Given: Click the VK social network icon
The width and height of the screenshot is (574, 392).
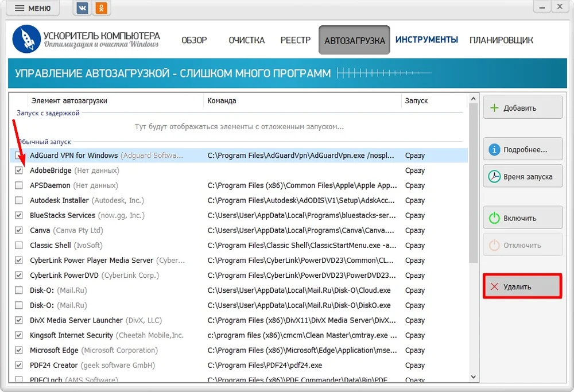Looking at the screenshot, I should (82, 8).
